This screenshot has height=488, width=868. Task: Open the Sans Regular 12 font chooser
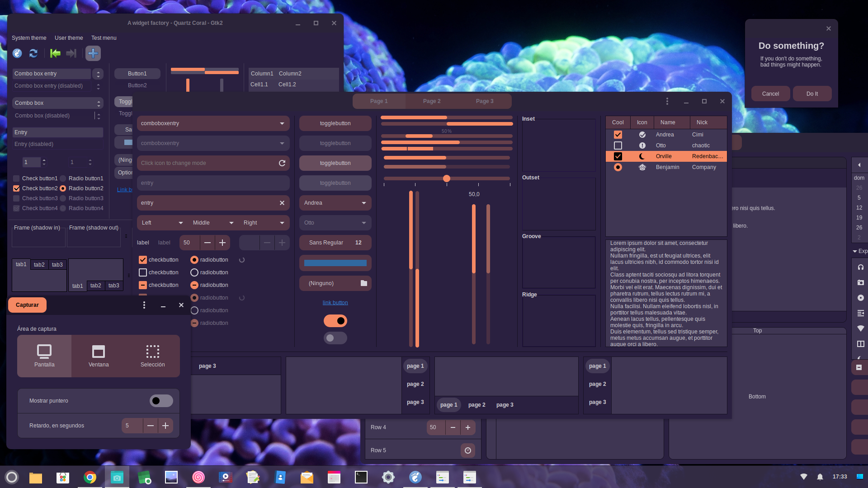335,243
